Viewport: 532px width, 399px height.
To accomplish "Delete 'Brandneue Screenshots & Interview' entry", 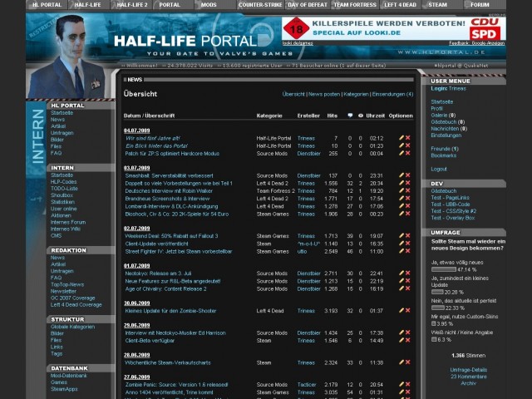I will point(408,199).
